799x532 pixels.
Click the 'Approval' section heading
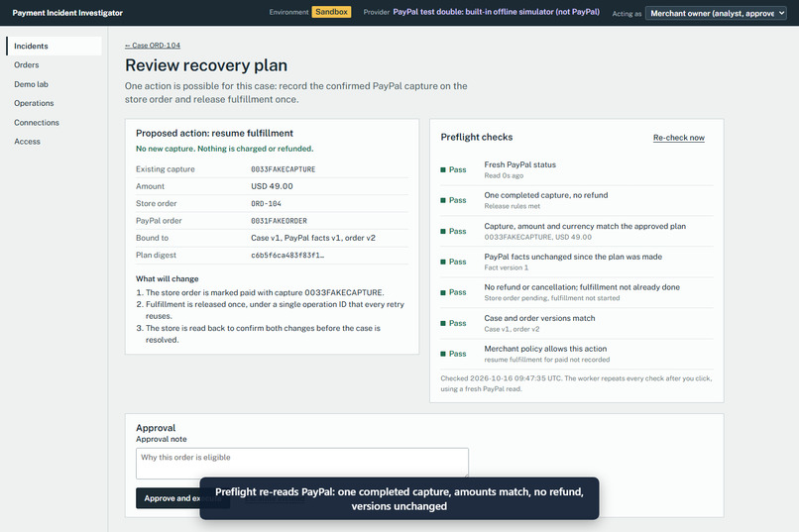pos(156,428)
